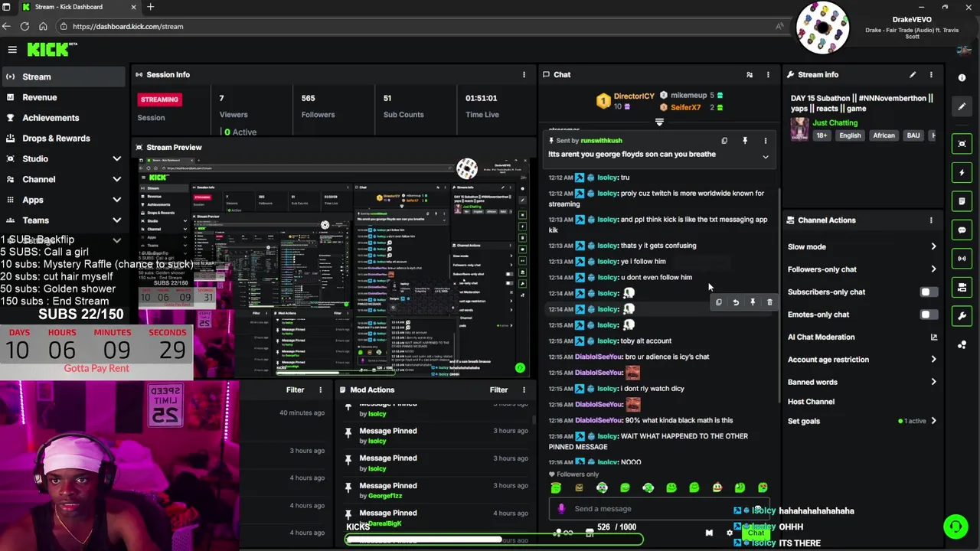The width and height of the screenshot is (980, 551).
Task: Click the browser address bar
Action: (x=413, y=26)
